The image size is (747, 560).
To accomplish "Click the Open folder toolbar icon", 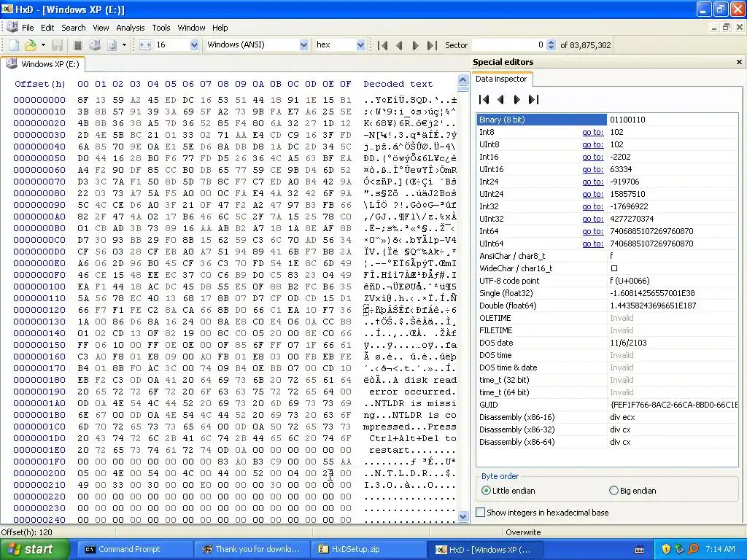I will click(31, 45).
